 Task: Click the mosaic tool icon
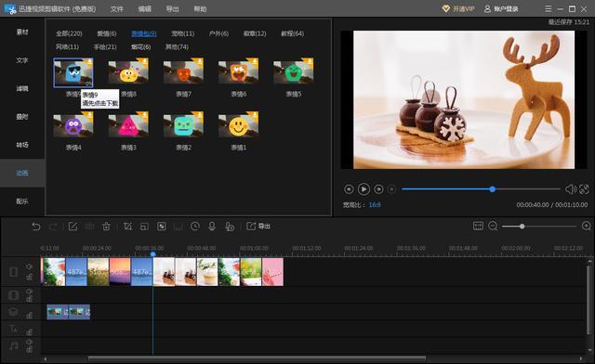coord(161,227)
